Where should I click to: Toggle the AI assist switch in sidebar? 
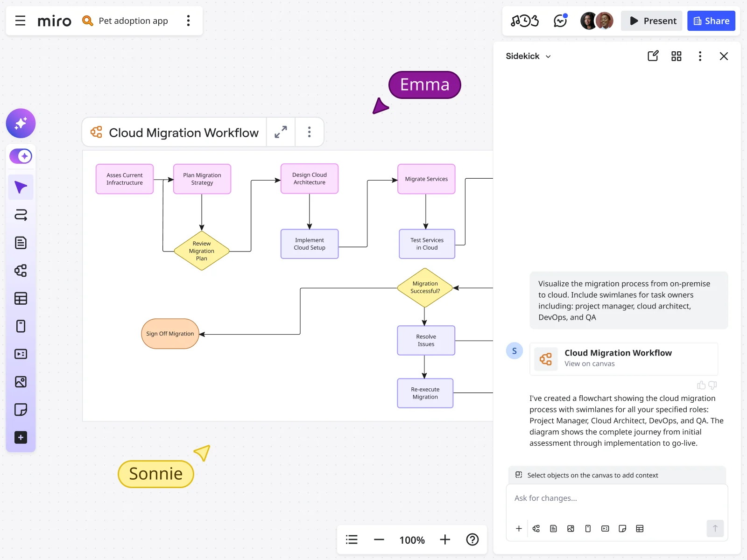tap(21, 156)
